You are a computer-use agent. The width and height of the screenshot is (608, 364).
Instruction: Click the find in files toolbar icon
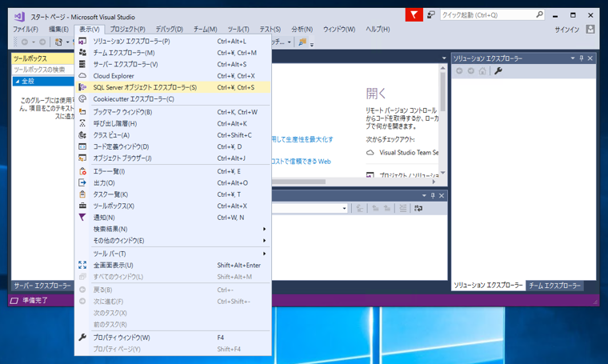(302, 42)
